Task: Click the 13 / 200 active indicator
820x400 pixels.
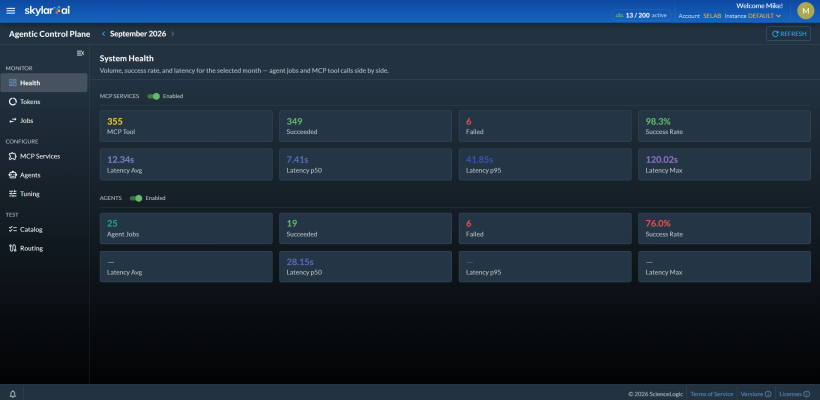Action: pyautogui.click(x=641, y=15)
